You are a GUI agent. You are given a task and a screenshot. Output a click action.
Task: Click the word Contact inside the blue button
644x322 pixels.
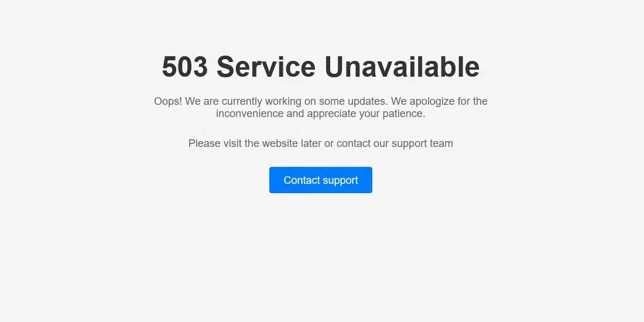point(302,180)
